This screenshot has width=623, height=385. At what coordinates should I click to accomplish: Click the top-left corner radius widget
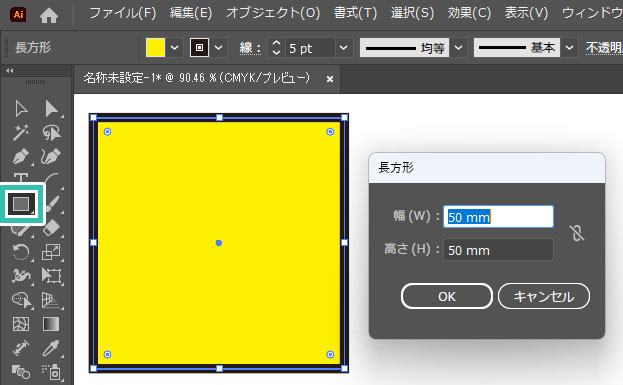[x=107, y=132]
